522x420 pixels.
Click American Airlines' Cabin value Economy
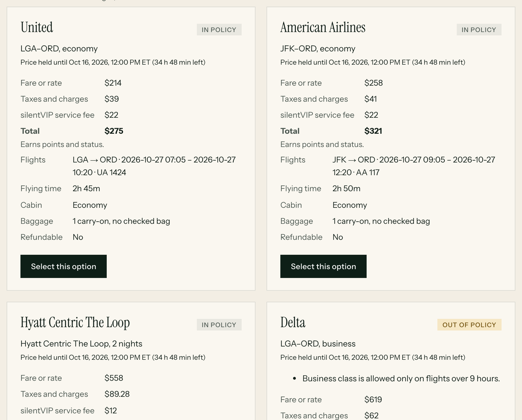coord(350,205)
